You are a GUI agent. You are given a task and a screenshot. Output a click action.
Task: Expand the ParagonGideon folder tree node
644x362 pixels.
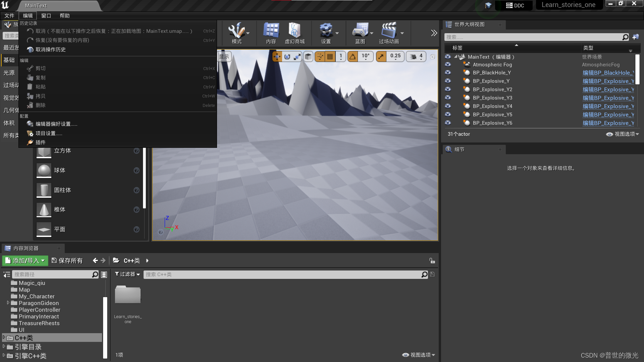click(8, 303)
